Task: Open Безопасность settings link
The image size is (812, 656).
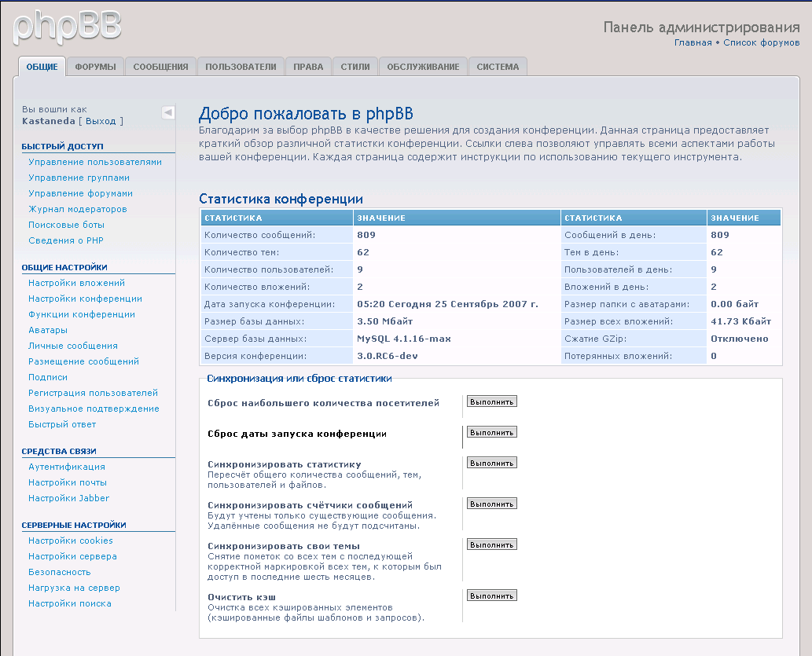Action: click(x=60, y=572)
